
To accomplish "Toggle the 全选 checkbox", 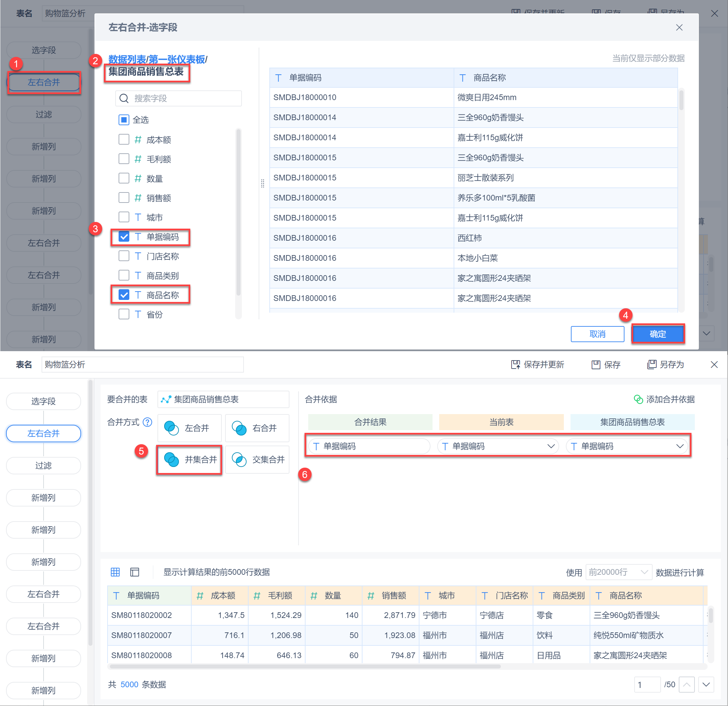I will coord(124,120).
